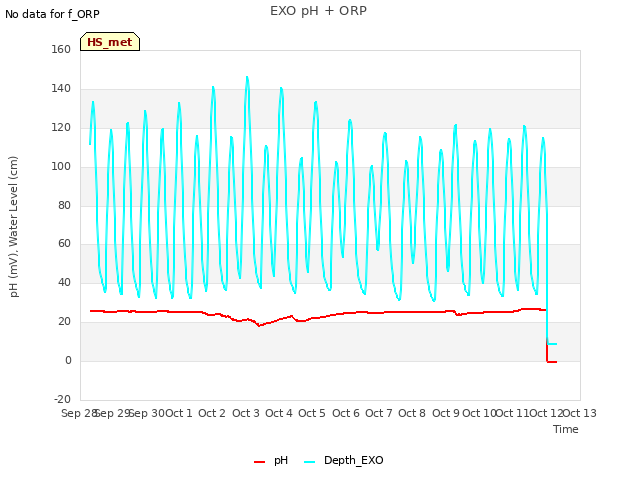Click the 160 y-axis tick label
This screenshot has width=640, height=480.
(x=61, y=49)
